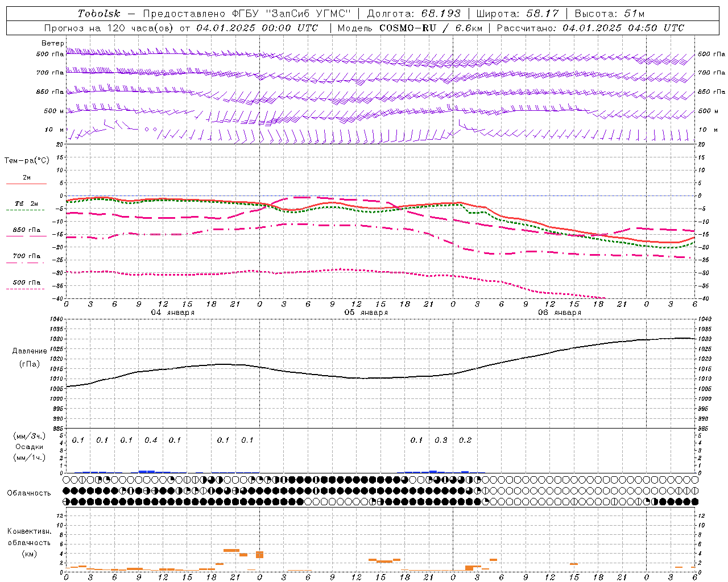The width and height of the screenshot is (728, 582).
Task: Click the 'Долгота: 68.193' longitude value
Action: click(x=414, y=14)
